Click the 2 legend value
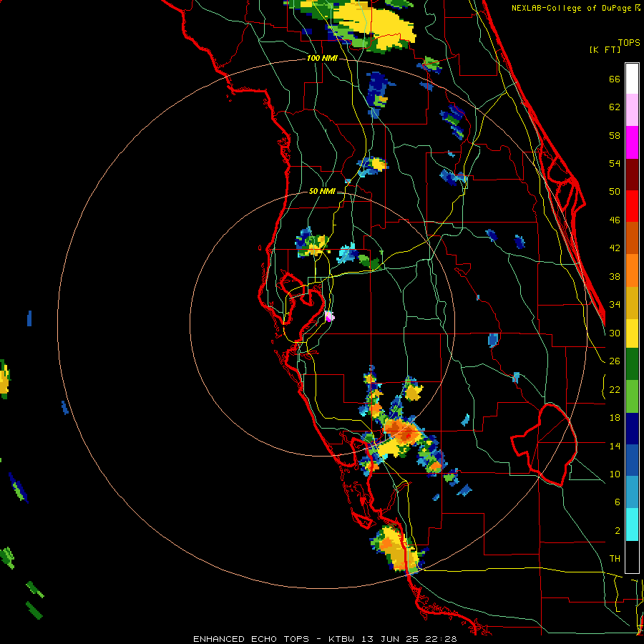This screenshot has width=644, height=644. [x=618, y=531]
